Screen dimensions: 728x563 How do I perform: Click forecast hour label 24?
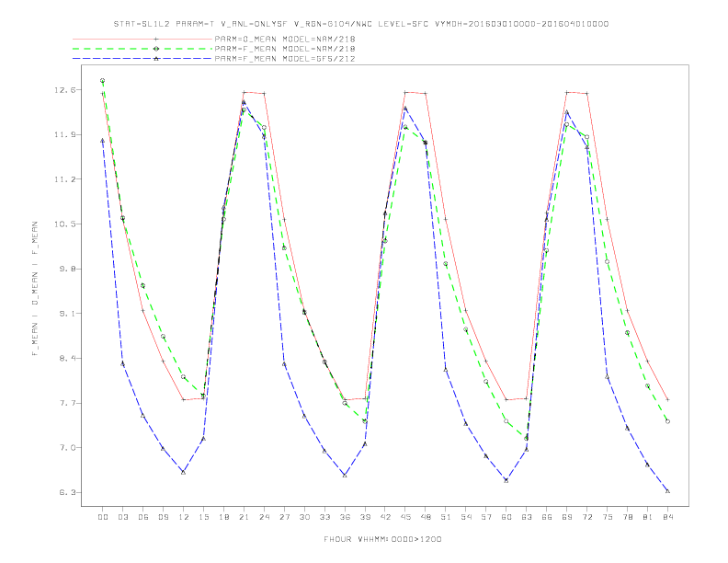click(264, 517)
